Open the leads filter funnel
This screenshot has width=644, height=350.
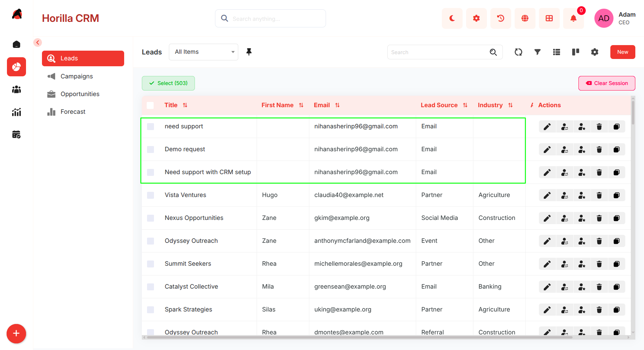click(538, 52)
